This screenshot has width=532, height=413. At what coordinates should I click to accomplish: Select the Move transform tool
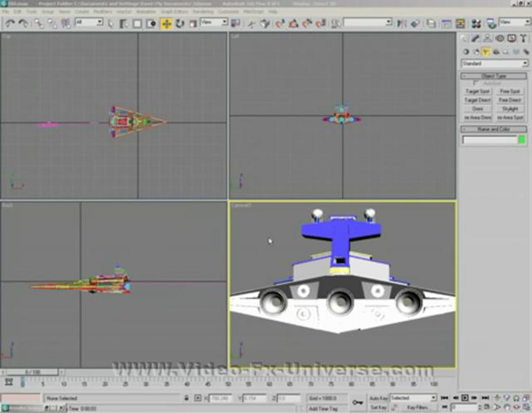pyautogui.click(x=167, y=24)
